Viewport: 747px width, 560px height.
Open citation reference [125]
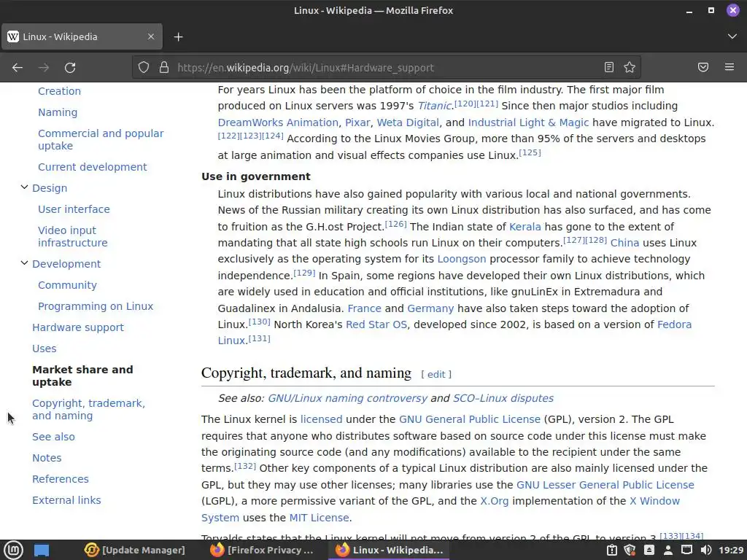coord(530,152)
